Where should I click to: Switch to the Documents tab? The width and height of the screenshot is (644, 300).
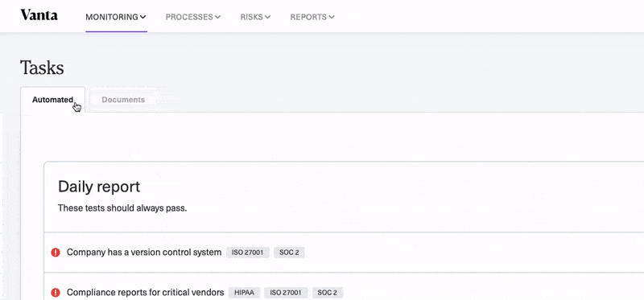click(x=123, y=100)
